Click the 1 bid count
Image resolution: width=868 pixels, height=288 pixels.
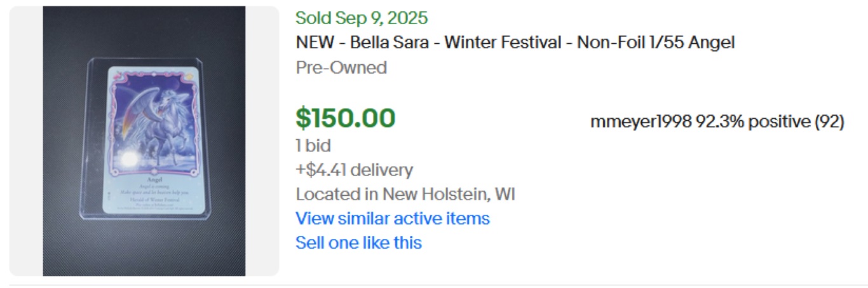click(x=313, y=146)
